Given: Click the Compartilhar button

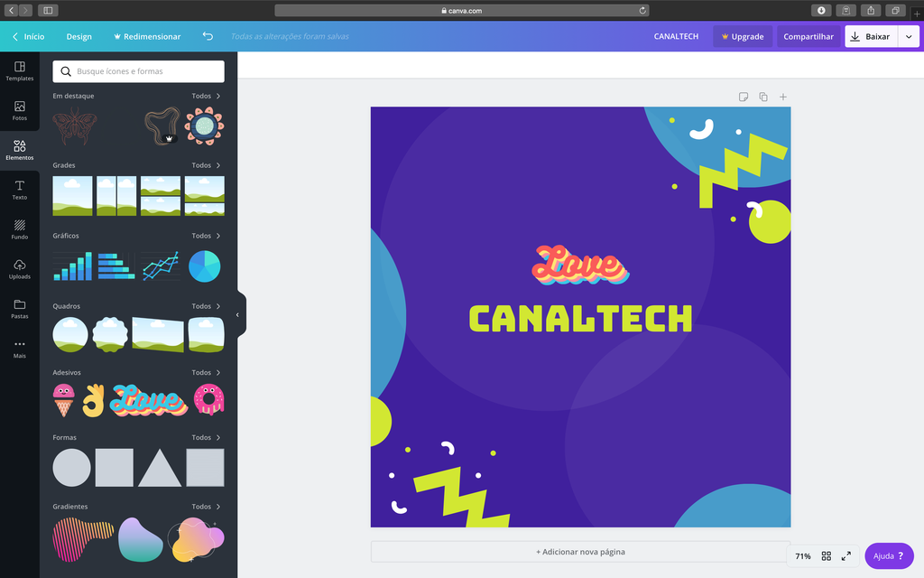Looking at the screenshot, I should pyautogui.click(x=808, y=36).
